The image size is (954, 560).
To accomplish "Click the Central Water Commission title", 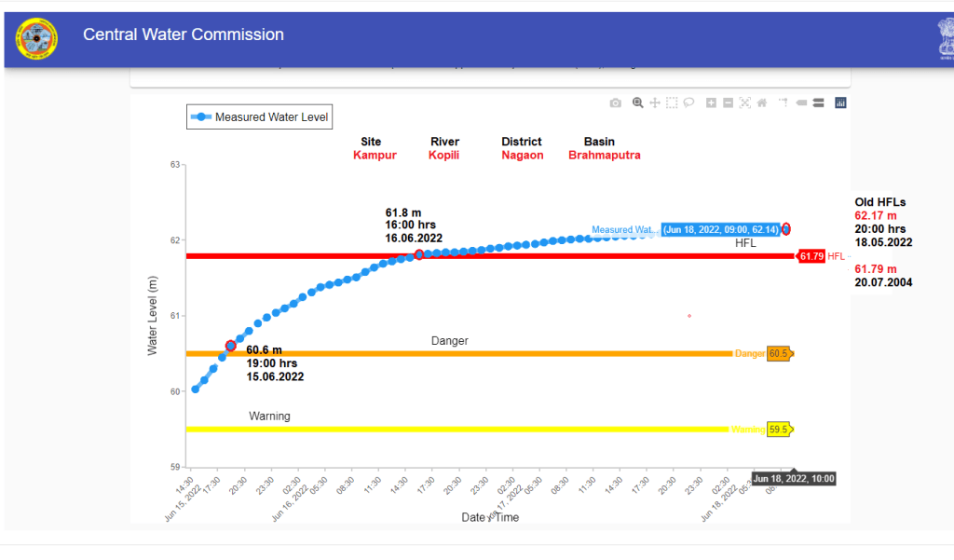I will point(184,35).
